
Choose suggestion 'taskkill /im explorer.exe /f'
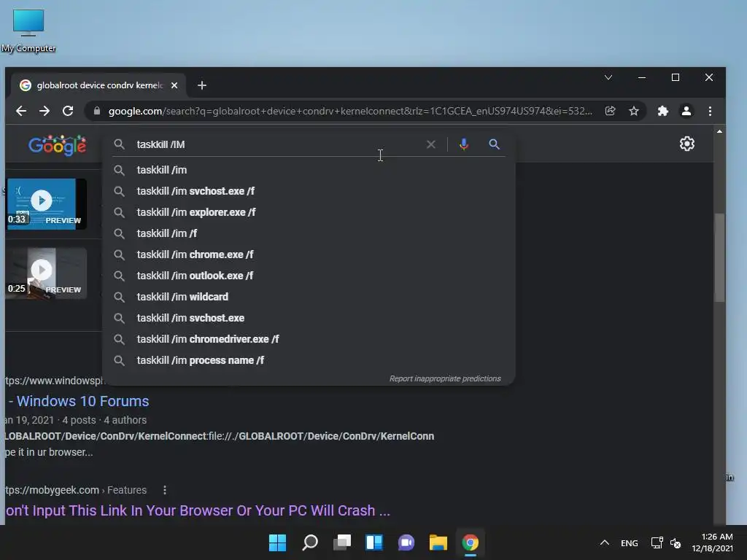pyautogui.click(x=309, y=212)
